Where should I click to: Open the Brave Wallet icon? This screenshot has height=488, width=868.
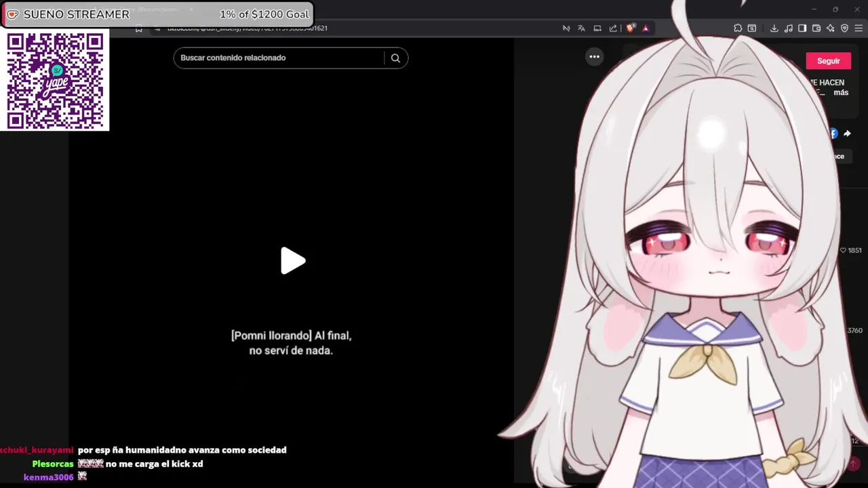(816, 28)
